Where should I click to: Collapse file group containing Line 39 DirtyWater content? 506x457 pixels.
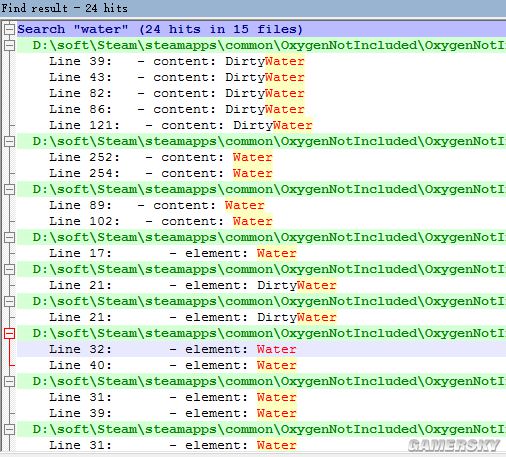(x=9, y=45)
